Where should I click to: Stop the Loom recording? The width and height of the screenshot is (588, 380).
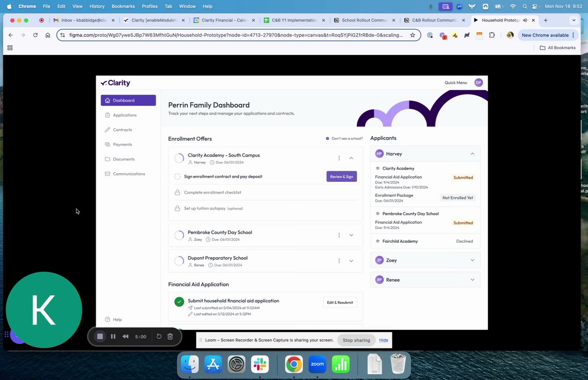100,336
